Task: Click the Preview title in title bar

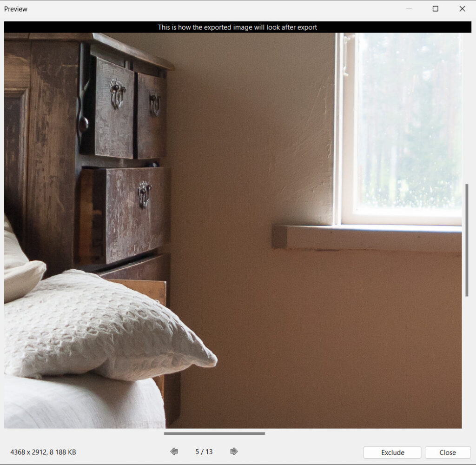Action: [x=16, y=9]
